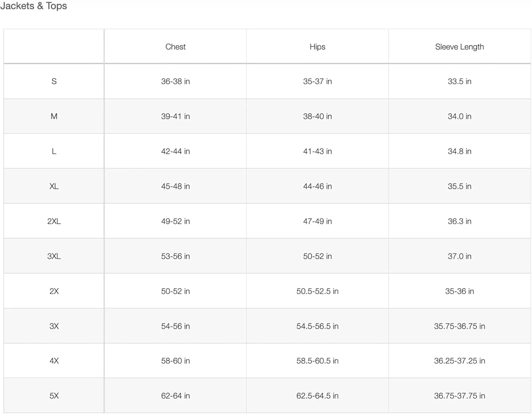This screenshot has height=414, width=532.
Task: Click the 54.5-56.5 in hips cell
Action: (x=317, y=326)
